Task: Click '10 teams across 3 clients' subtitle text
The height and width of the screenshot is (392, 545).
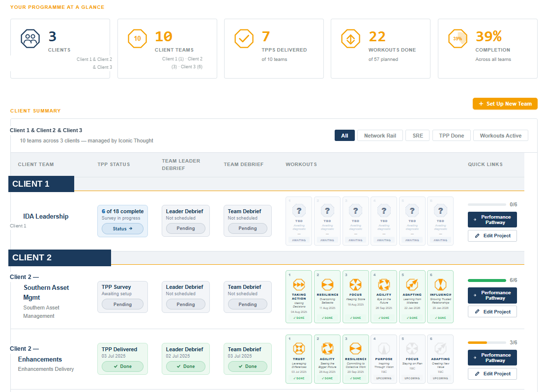Action: 86,141
